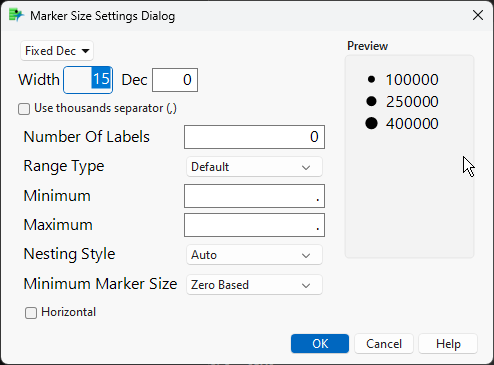
Task: Close the Marker Size Settings Dialog
Action: point(478,15)
